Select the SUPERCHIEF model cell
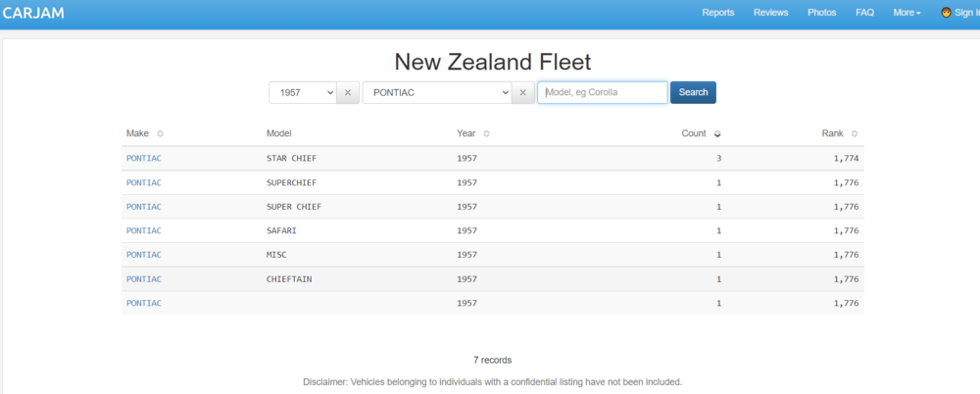This screenshot has width=980, height=394. 291,182
